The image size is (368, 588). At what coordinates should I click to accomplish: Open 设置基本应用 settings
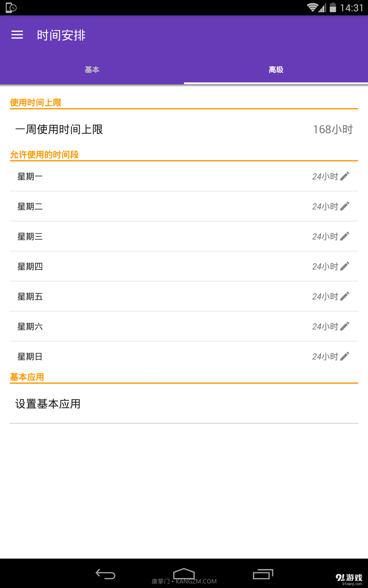coord(48,404)
